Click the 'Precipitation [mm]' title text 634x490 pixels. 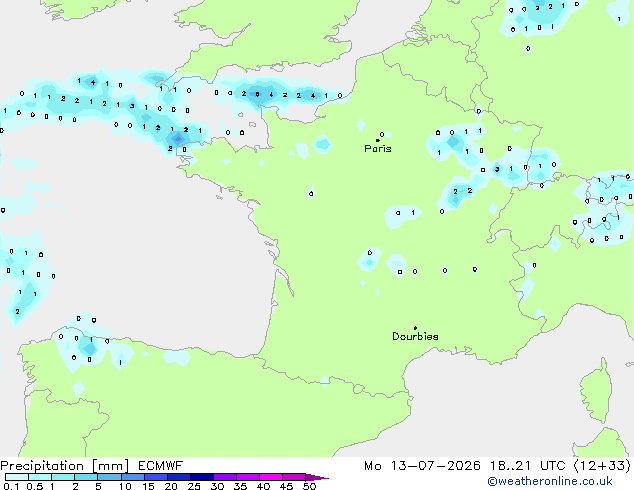point(65,466)
